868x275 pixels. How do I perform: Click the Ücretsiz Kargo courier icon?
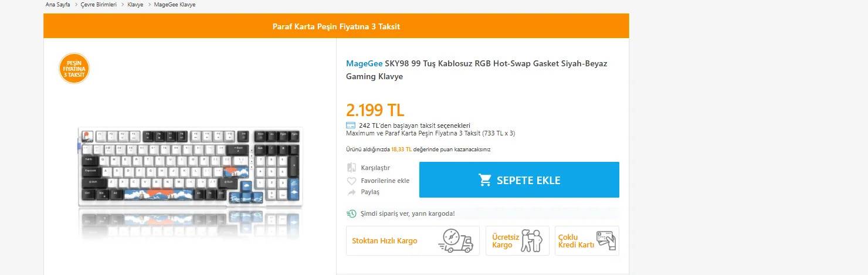(x=532, y=241)
